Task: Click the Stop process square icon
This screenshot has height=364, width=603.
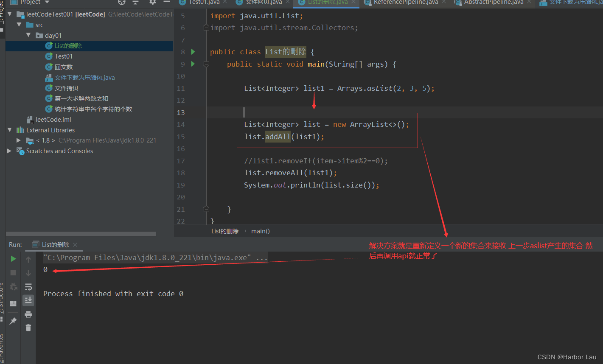Action: pos(13,273)
